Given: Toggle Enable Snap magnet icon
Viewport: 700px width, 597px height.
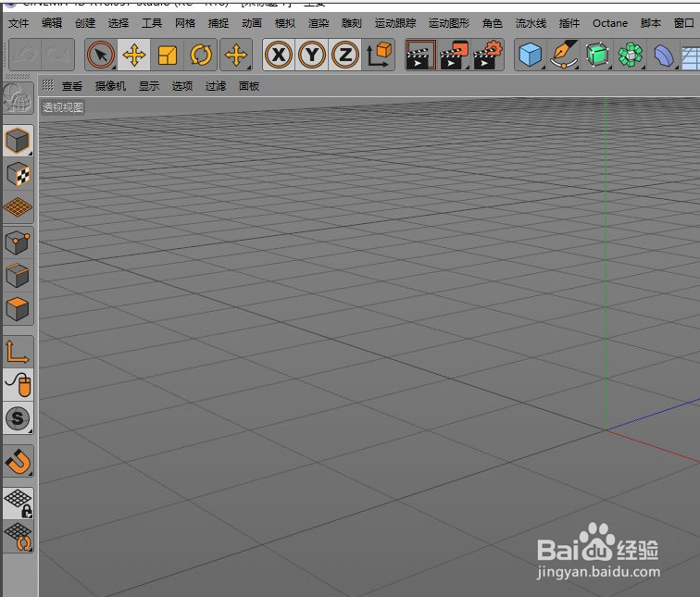Looking at the screenshot, I should click(x=18, y=461).
